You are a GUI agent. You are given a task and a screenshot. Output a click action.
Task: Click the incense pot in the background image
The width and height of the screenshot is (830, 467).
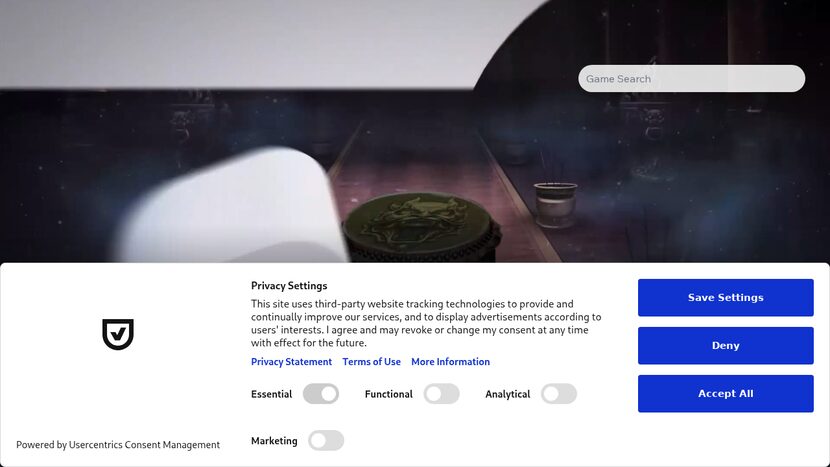point(555,204)
